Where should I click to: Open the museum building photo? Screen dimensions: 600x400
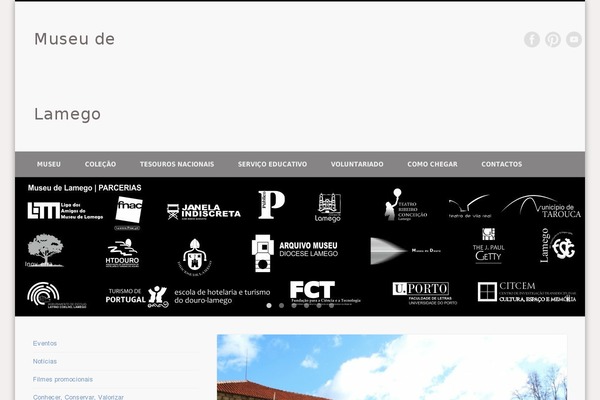pyautogui.click(x=392, y=367)
